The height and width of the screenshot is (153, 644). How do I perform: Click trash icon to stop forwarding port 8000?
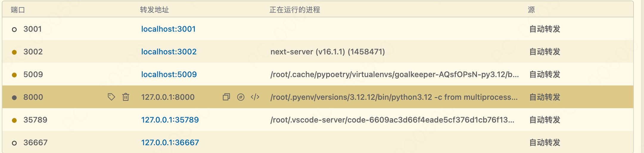tap(126, 97)
